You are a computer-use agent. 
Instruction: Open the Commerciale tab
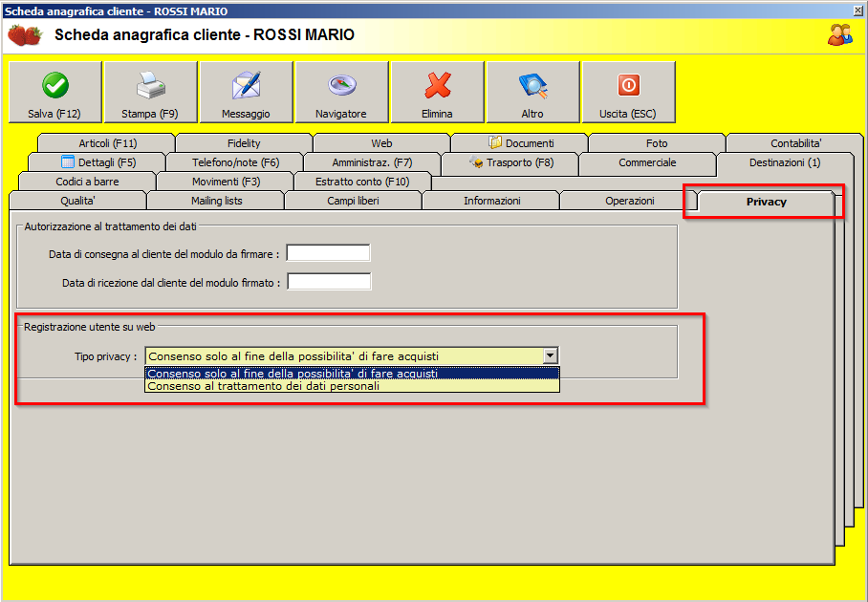647,162
